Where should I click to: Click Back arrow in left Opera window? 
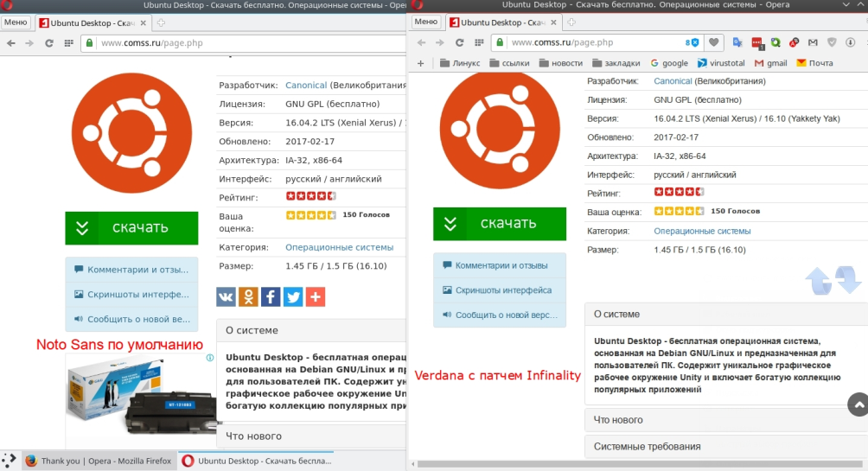(x=11, y=43)
